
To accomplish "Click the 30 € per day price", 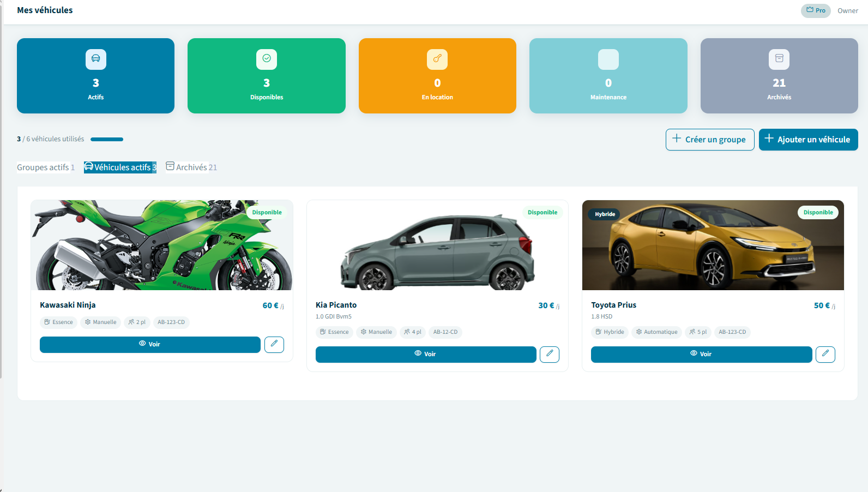I will click(x=549, y=305).
